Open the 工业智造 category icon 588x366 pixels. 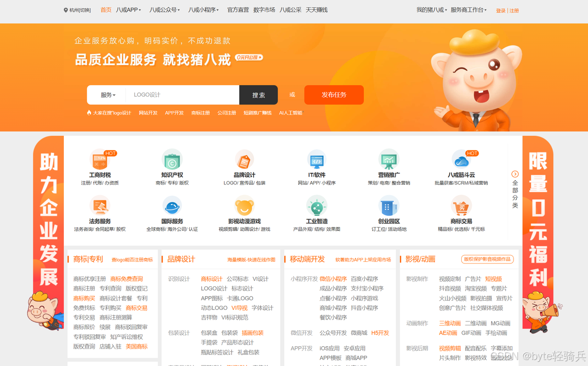(317, 206)
